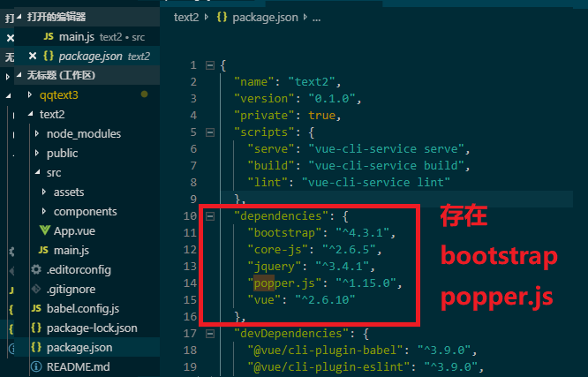Click the JS icon beside babel.config.js

[36, 308]
